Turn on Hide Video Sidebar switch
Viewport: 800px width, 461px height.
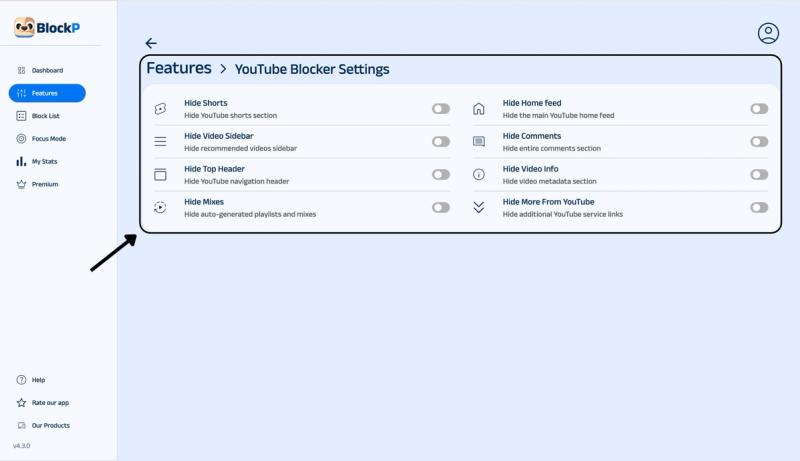(441, 142)
